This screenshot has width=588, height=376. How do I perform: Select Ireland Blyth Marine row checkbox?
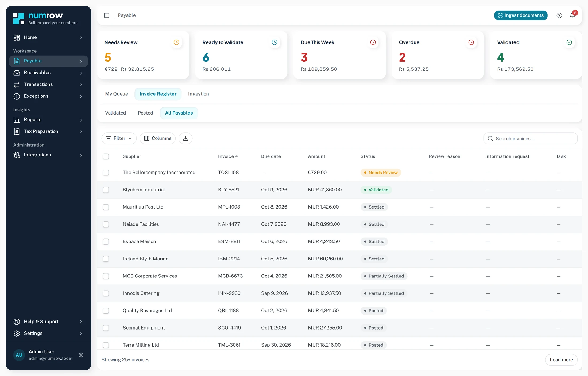[106, 259]
